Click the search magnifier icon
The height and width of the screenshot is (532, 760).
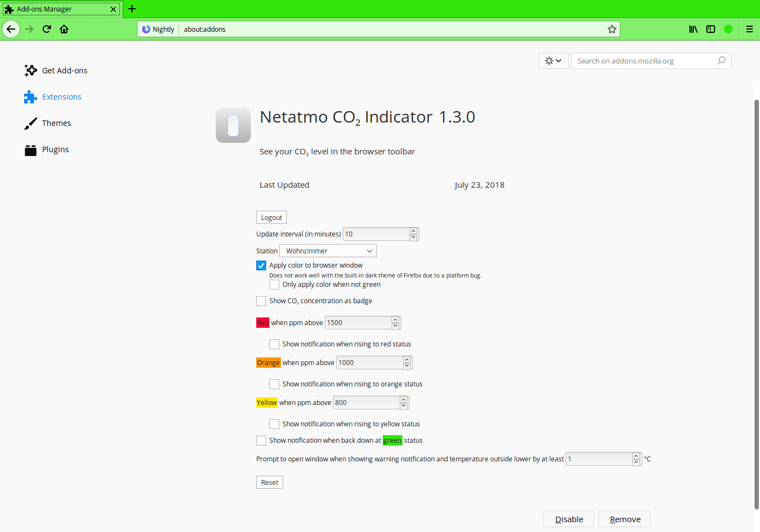[722, 61]
